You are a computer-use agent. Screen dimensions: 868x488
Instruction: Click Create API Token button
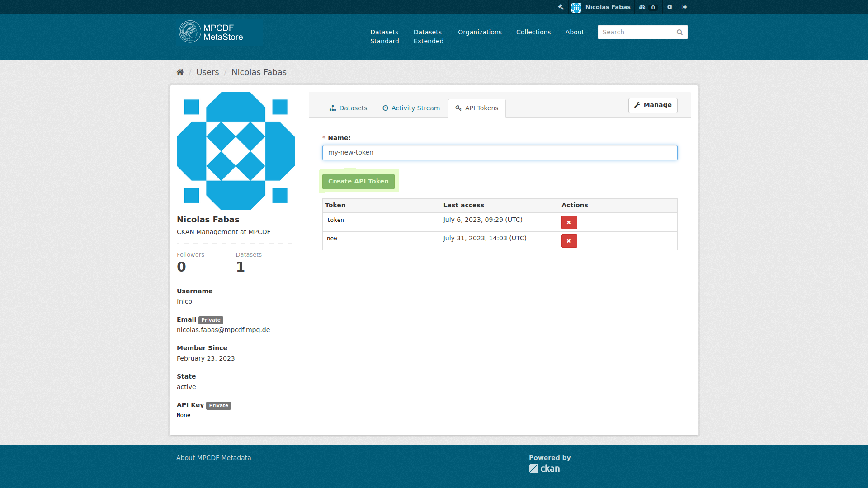coord(359,181)
